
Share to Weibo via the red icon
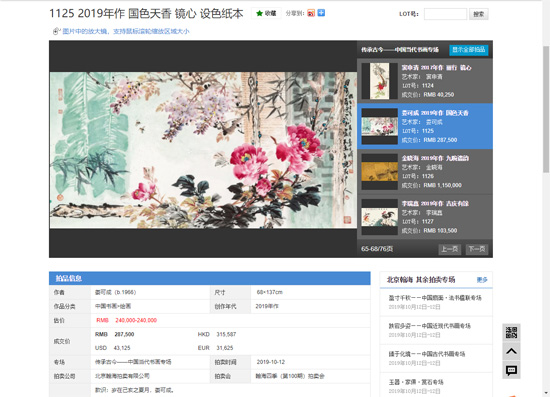tap(311, 13)
